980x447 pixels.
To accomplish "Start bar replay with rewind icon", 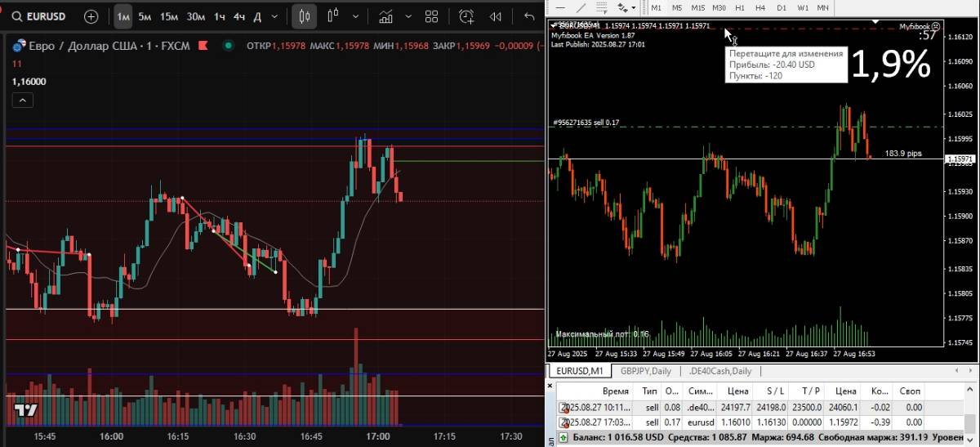I will pyautogui.click(x=495, y=16).
